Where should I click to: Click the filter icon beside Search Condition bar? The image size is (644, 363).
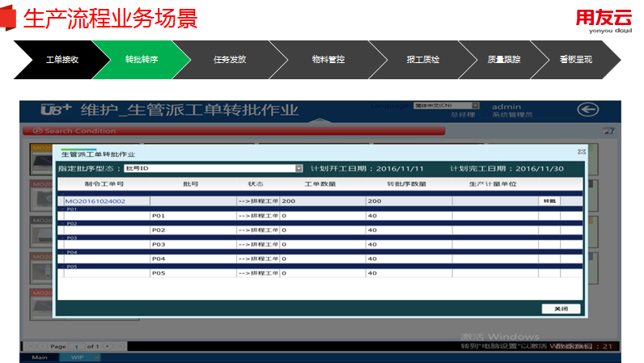[x=609, y=130]
